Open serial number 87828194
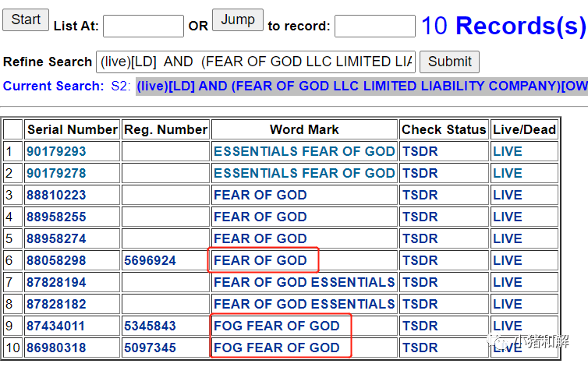The image size is (588, 367). point(56,282)
